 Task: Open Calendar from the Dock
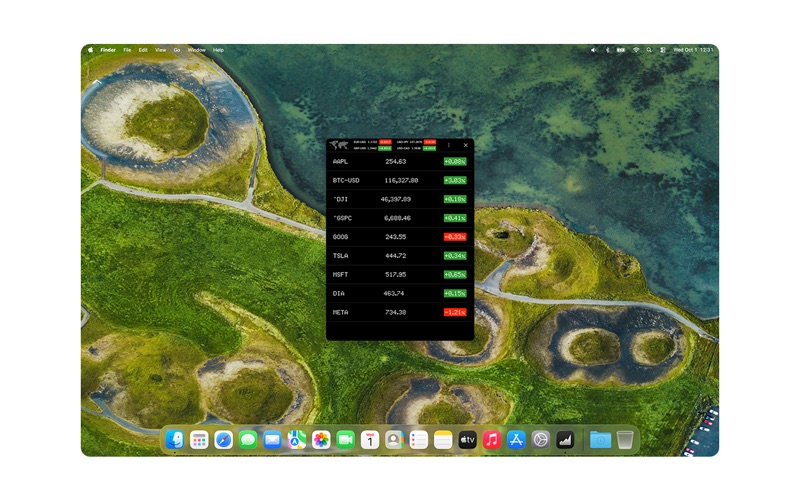pos(370,440)
